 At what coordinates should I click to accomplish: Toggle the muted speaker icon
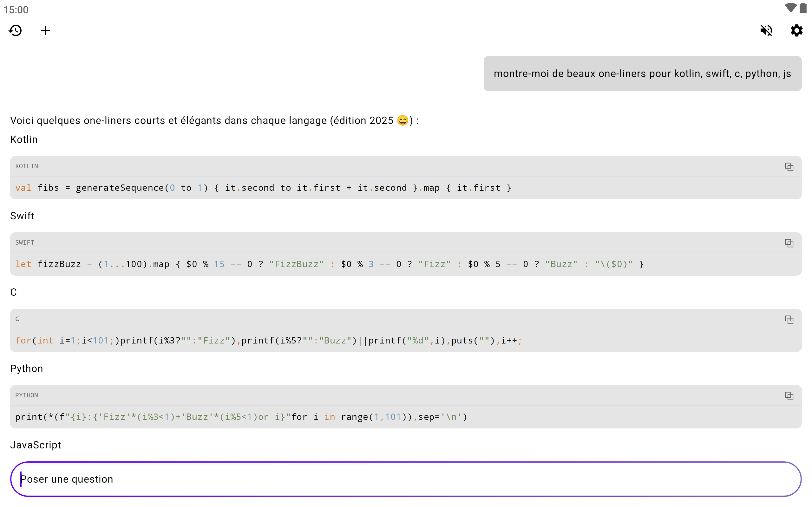pyautogui.click(x=766, y=30)
